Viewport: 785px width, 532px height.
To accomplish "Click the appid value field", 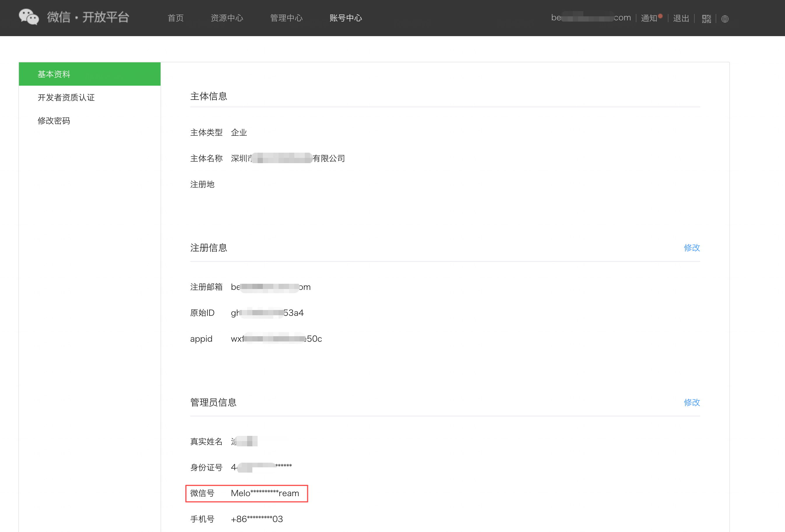I will tap(276, 339).
